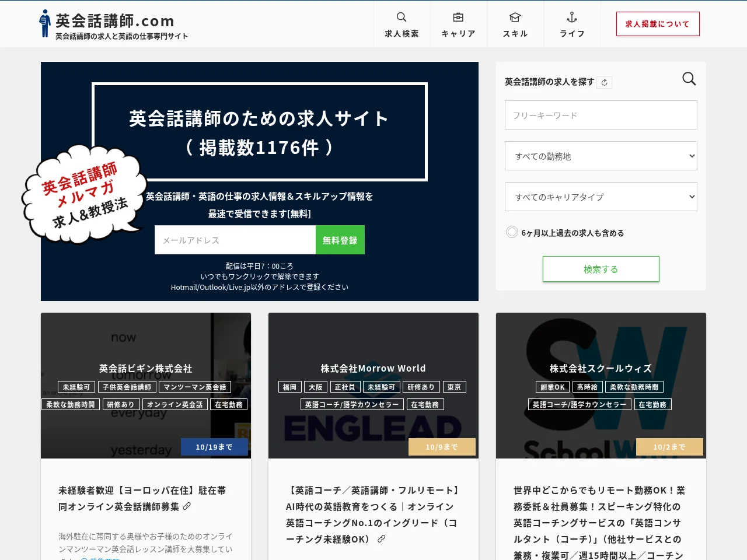Click the 10/9まで deadline badge
Screen dimensions: 747x560
click(442, 447)
